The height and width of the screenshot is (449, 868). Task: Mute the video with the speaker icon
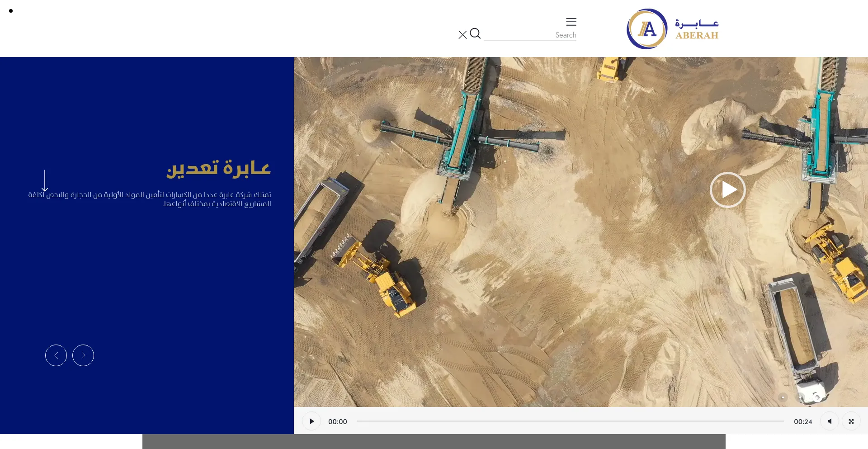pos(830,421)
